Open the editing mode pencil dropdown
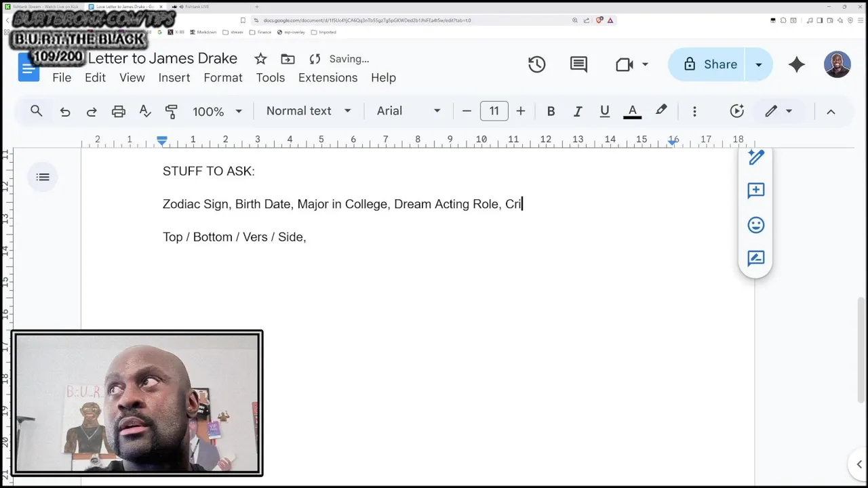868x488 pixels. tap(778, 111)
